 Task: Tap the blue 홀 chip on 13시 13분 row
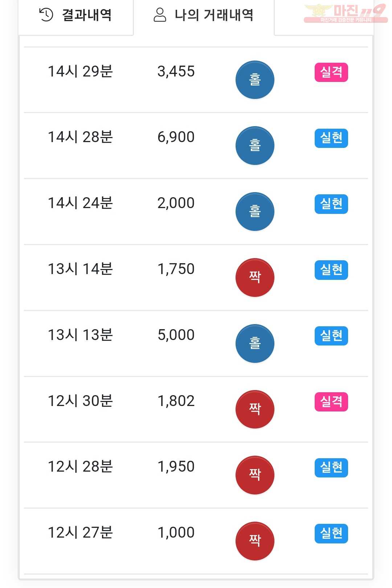point(255,344)
